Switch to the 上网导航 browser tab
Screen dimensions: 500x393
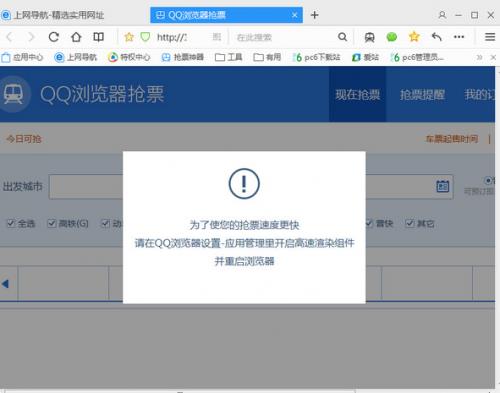tap(53, 15)
